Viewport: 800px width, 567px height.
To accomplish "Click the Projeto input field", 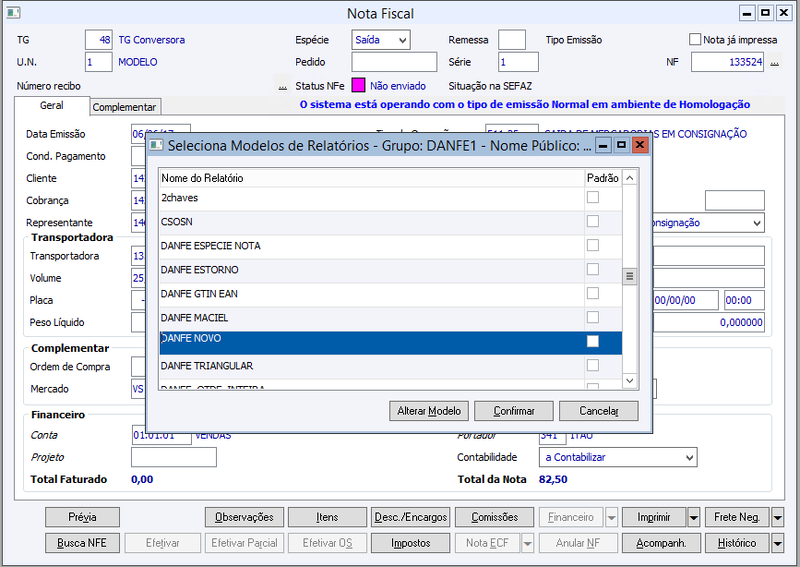I will (174, 457).
